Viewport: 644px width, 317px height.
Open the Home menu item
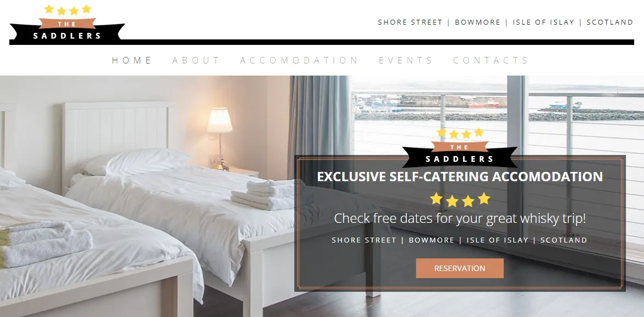pyautogui.click(x=132, y=60)
